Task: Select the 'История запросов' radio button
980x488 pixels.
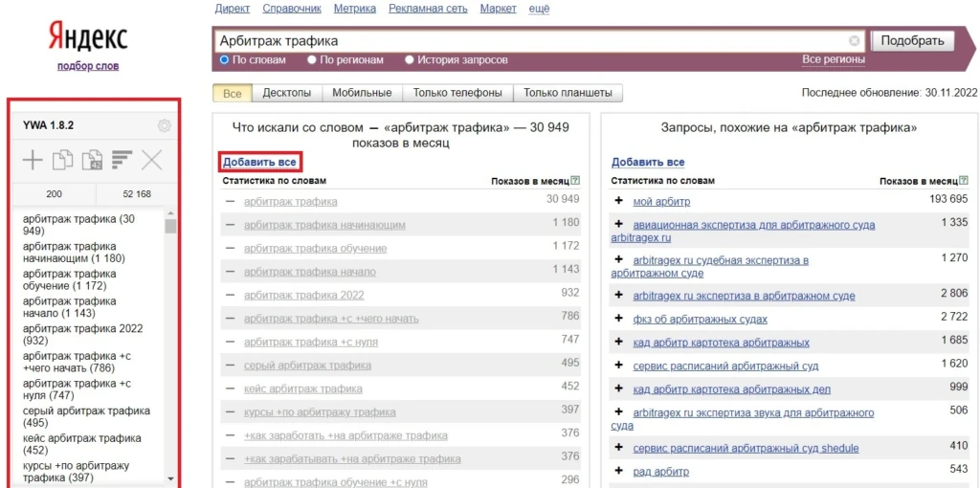Action: 410,60
